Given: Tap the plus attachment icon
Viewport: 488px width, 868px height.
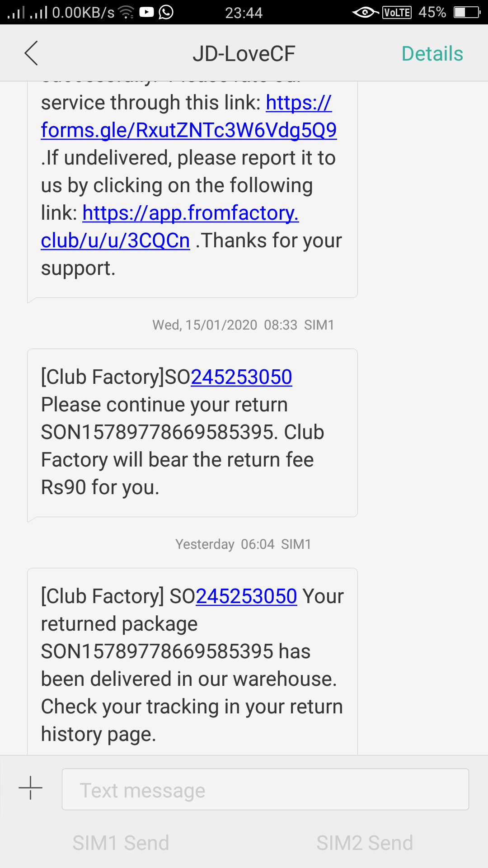Looking at the screenshot, I should [x=30, y=788].
